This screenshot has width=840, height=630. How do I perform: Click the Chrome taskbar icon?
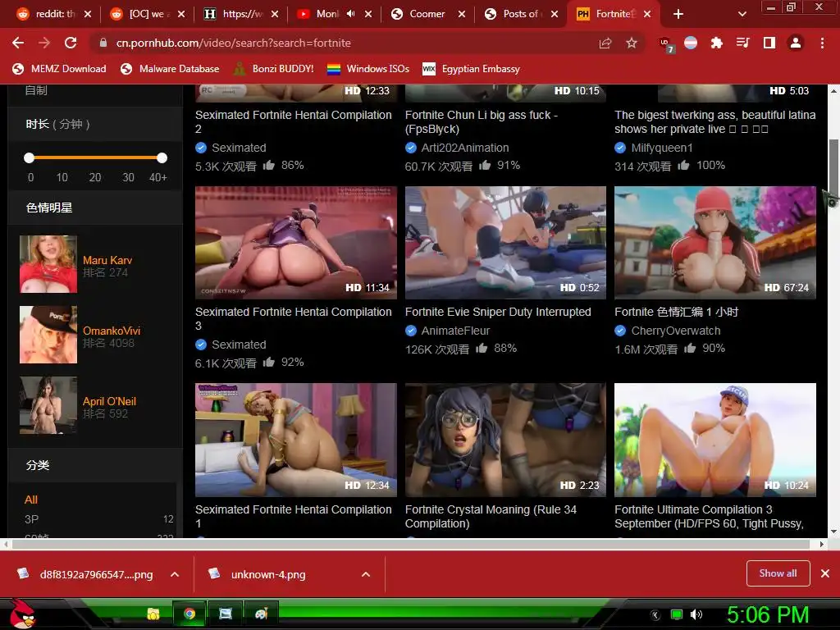point(189,614)
